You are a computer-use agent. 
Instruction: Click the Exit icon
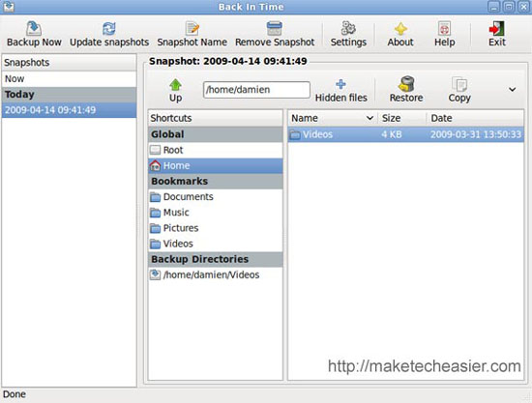point(497,29)
